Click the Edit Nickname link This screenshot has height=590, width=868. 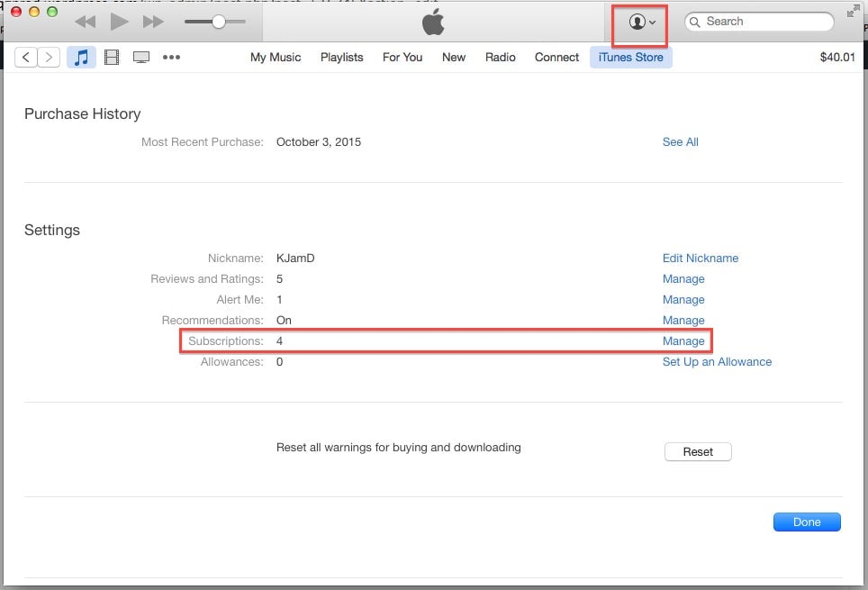coord(701,259)
